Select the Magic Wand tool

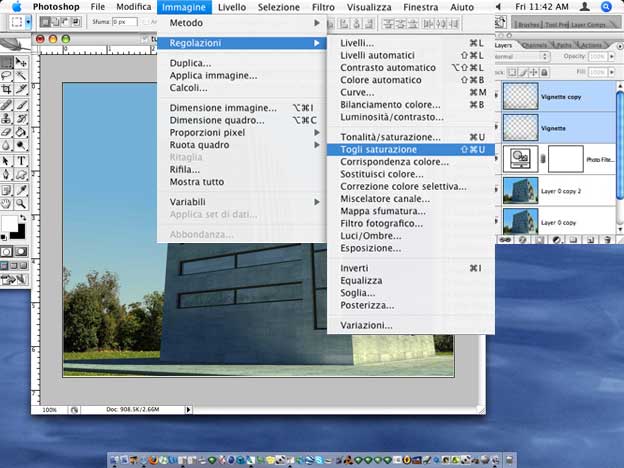21,75
